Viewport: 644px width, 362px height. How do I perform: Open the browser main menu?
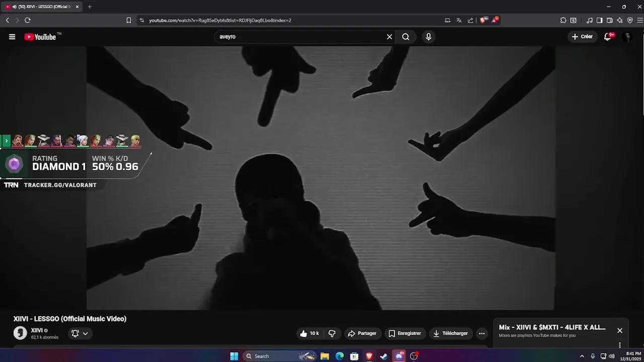tap(640, 20)
